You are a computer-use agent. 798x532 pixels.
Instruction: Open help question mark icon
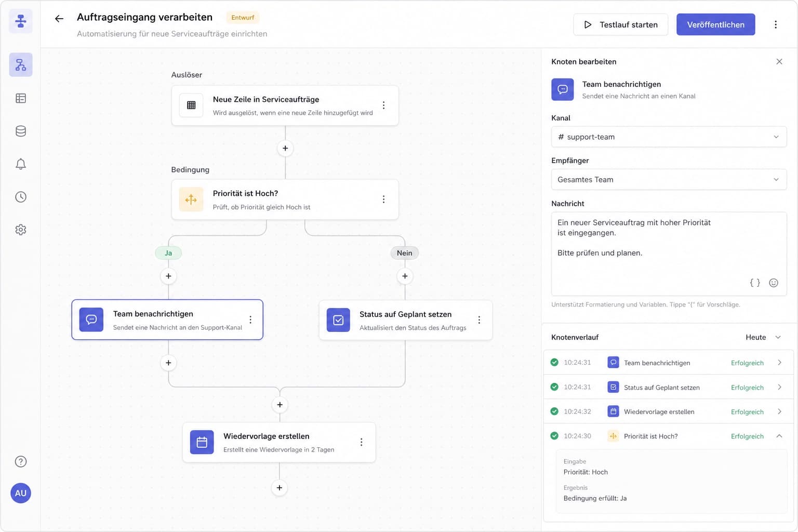[x=21, y=461]
